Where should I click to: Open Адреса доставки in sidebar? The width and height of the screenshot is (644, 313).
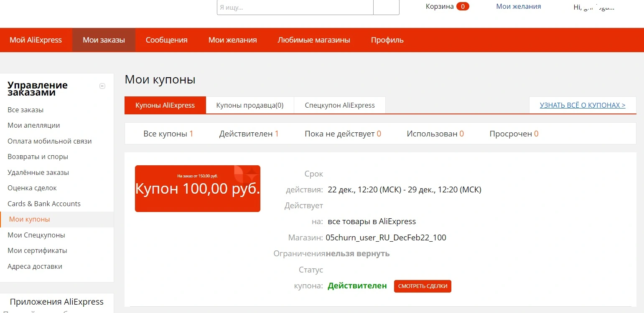35,266
